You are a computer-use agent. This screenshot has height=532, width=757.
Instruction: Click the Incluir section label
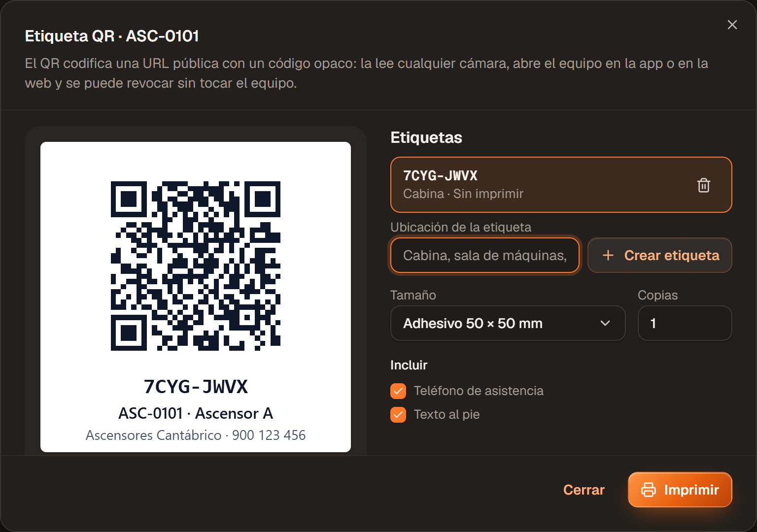pos(409,365)
